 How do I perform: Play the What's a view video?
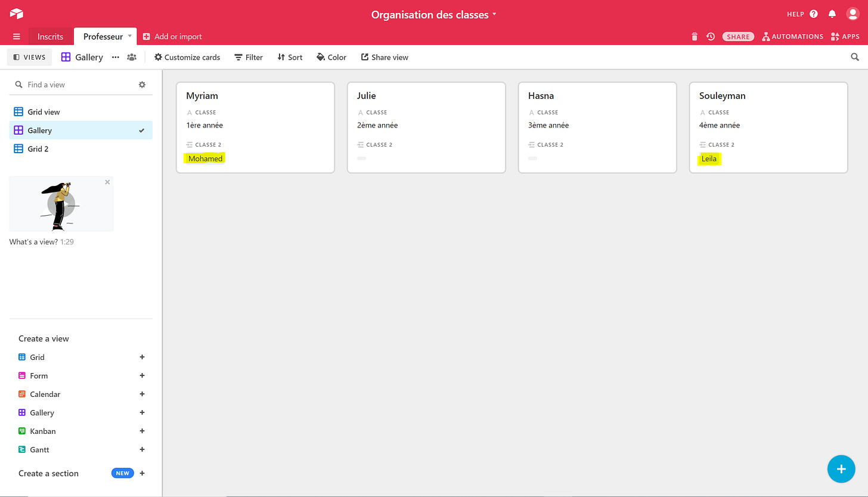[x=61, y=204]
